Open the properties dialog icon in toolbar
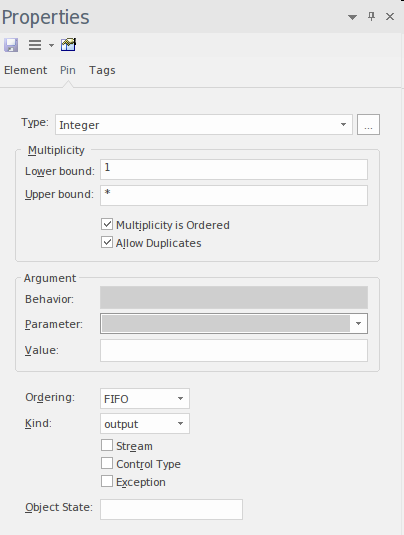Viewport: 404px width, 535px height. [68, 45]
